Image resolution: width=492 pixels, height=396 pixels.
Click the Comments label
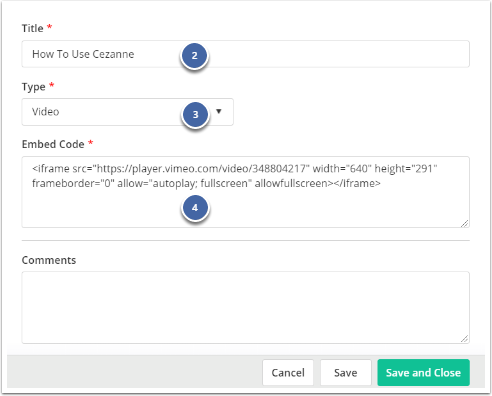point(49,260)
